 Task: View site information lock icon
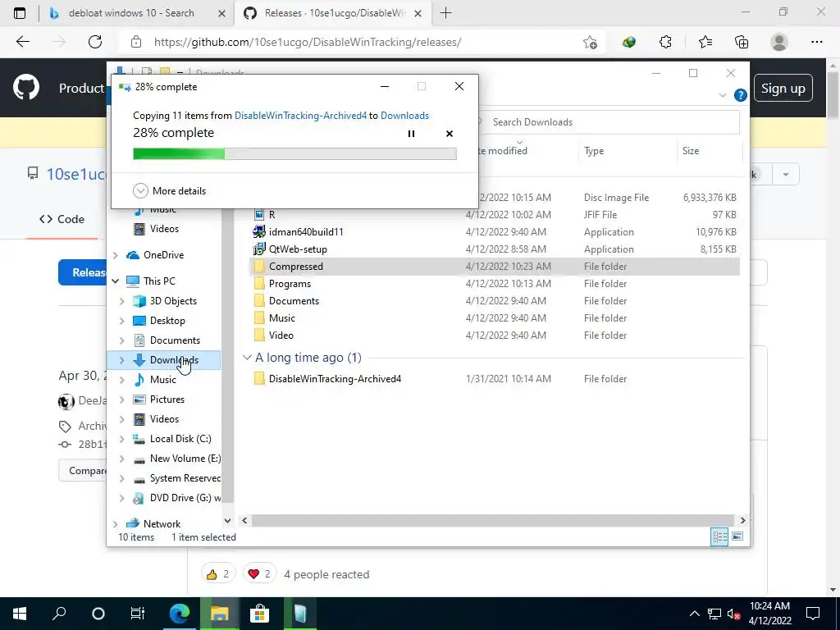pyautogui.click(x=136, y=42)
